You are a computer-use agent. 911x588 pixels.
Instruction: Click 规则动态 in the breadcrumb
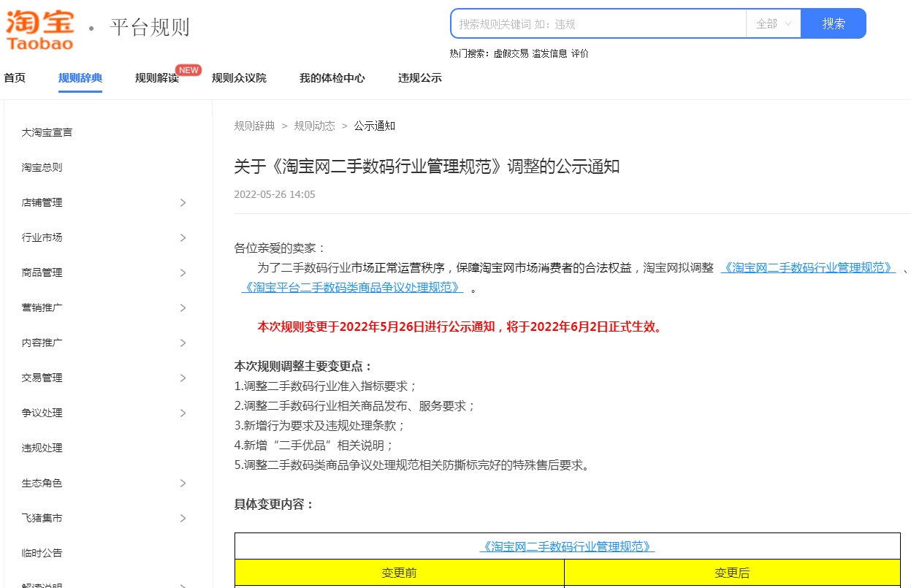click(314, 126)
